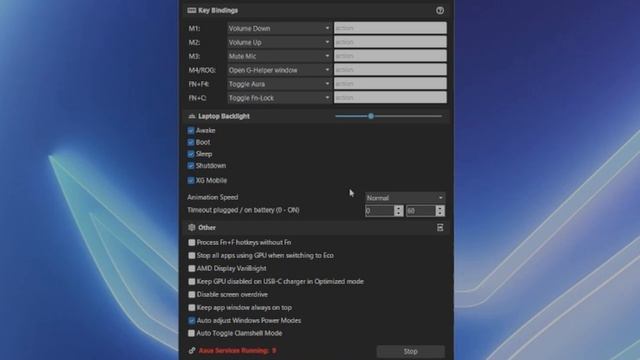Click the icon on the right of the Other header
This screenshot has height=360, width=640.
pos(440,228)
